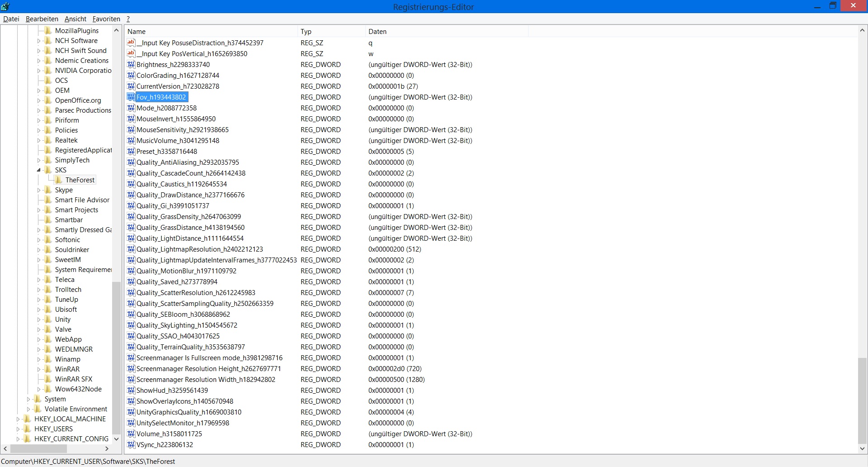Click the DWORD icon for MouseSensitivity_h2921938665
The width and height of the screenshot is (868, 467).
pos(131,130)
